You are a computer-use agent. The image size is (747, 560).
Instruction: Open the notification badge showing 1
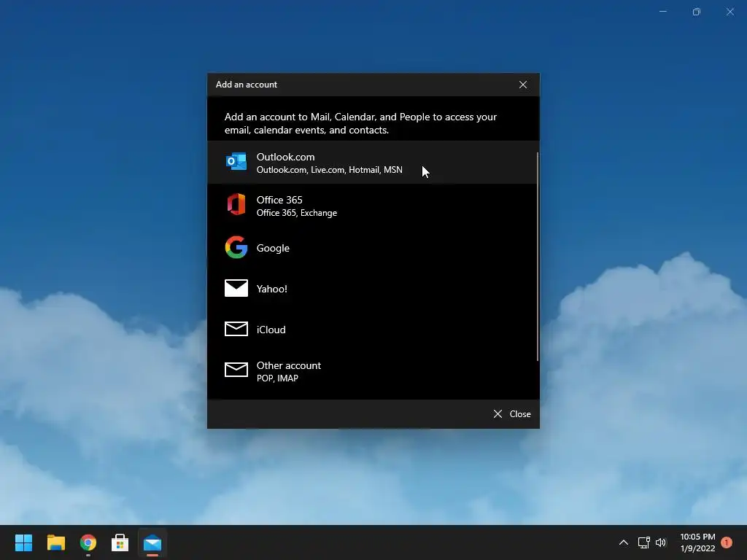[x=727, y=542]
